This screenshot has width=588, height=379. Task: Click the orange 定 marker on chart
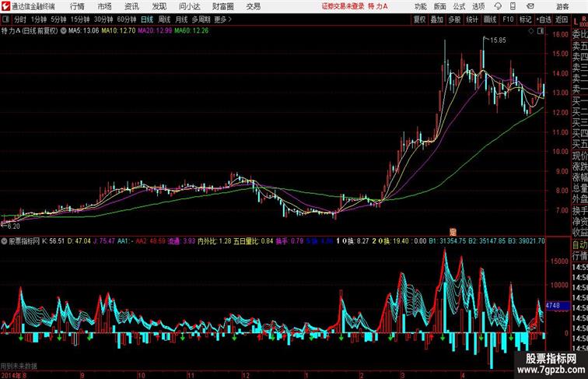[x=453, y=232]
